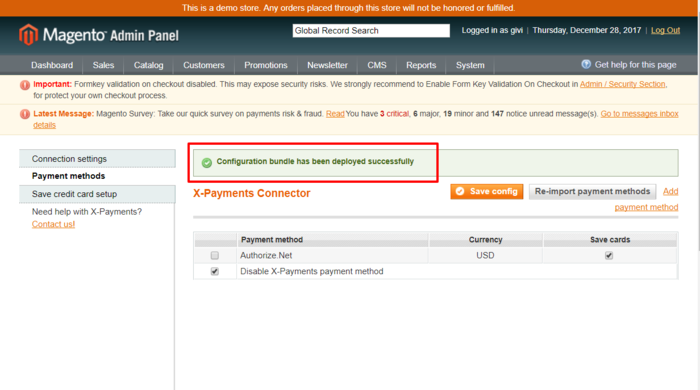Click the Read survey link

[x=335, y=114]
